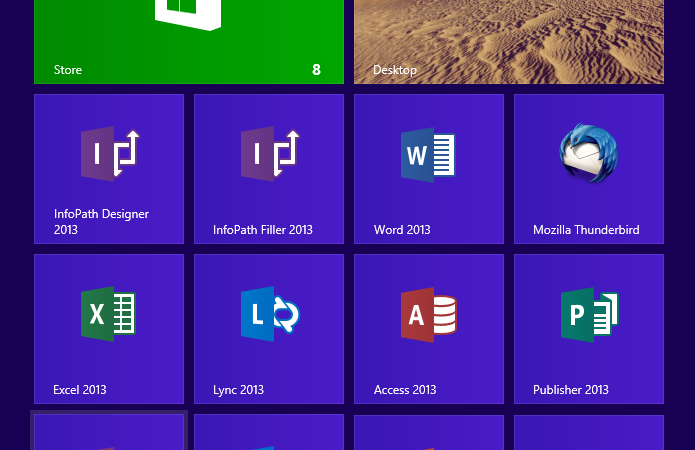
Task: Click the Store badge count 8
Action: pyautogui.click(x=316, y=70)
